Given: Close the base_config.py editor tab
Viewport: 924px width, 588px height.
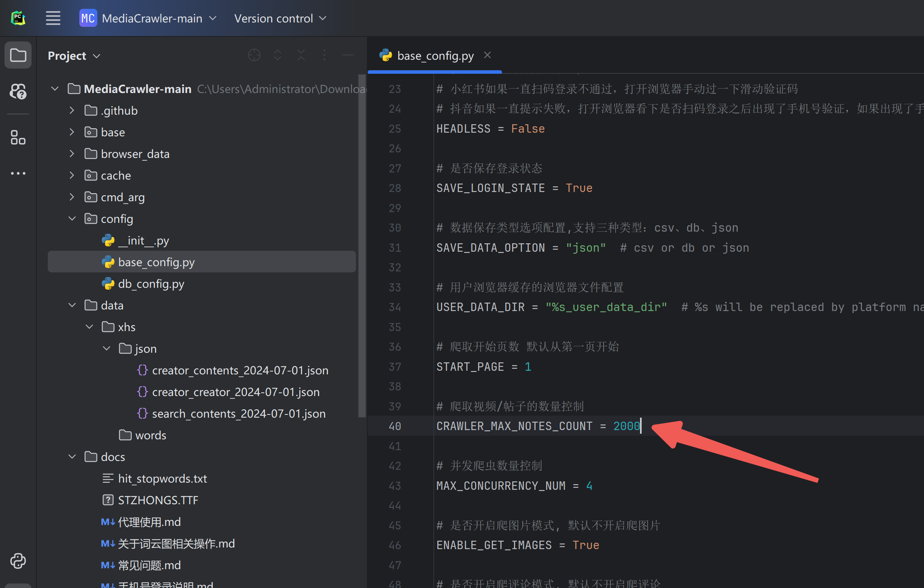Looking at the screenshot, I should pyautogui.click(x=487, y=55).
